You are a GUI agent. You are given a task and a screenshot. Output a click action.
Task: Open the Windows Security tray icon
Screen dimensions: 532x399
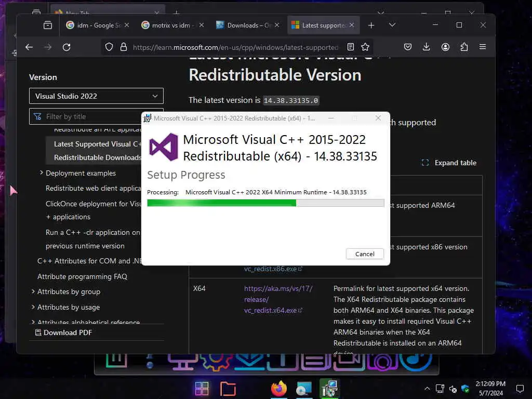point(465,389)
